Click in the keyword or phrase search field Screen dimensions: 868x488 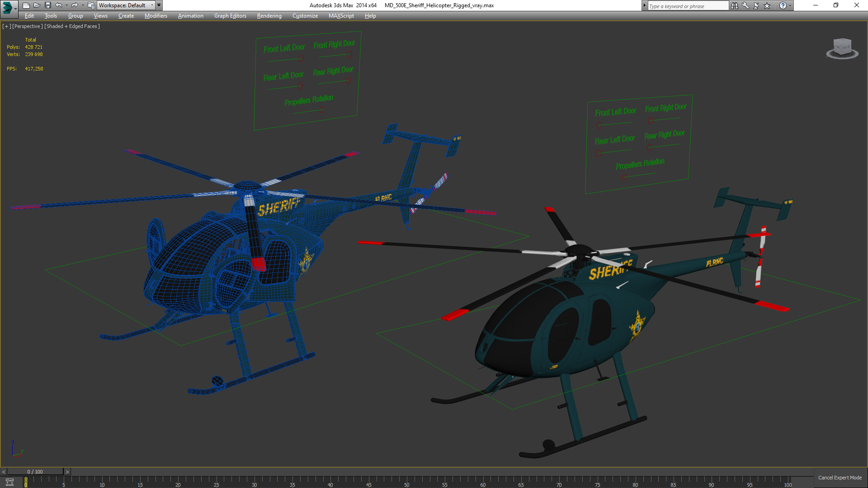pos(688,6)
